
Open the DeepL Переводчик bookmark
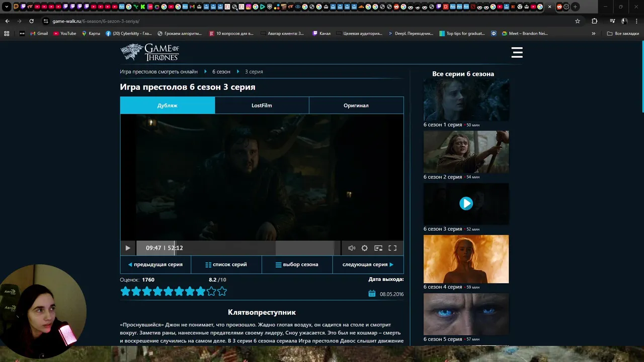(x=411, y=34)
